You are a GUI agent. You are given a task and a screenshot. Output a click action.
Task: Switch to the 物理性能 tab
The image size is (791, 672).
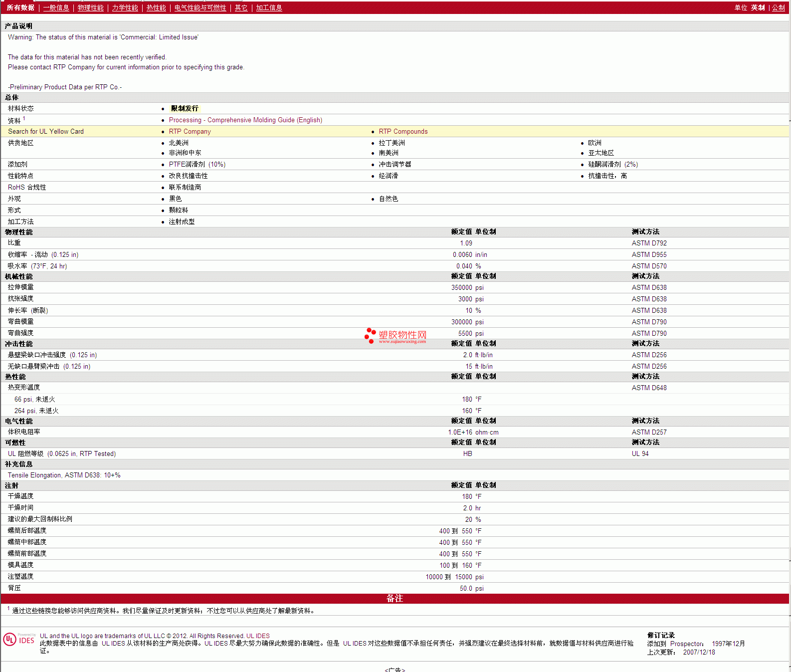(90, 8)
